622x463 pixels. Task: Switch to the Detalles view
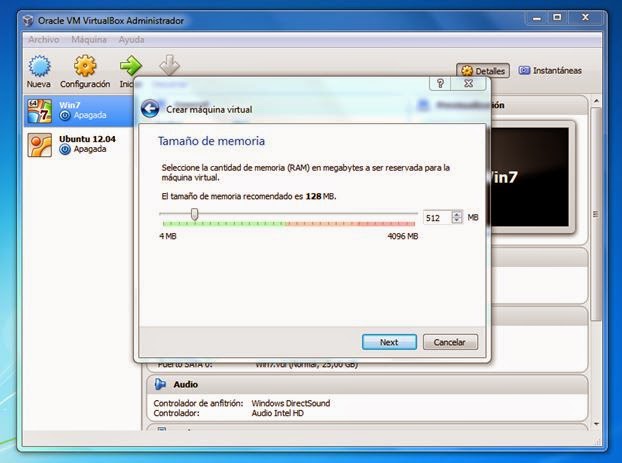[483, 71]
